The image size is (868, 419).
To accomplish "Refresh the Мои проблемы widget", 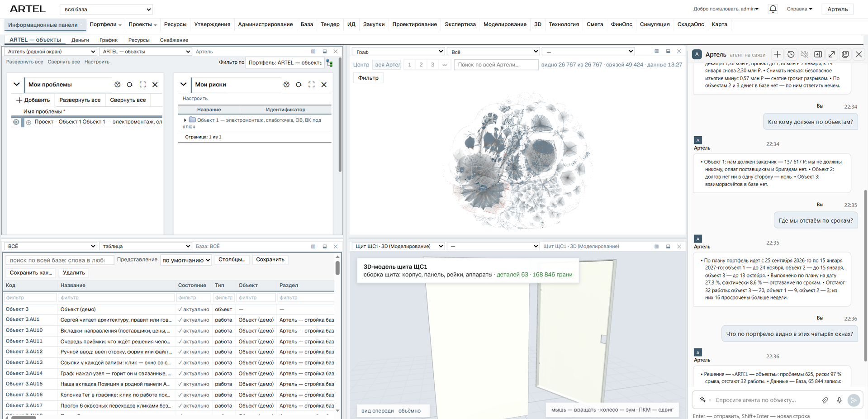I will pos(130,85).
